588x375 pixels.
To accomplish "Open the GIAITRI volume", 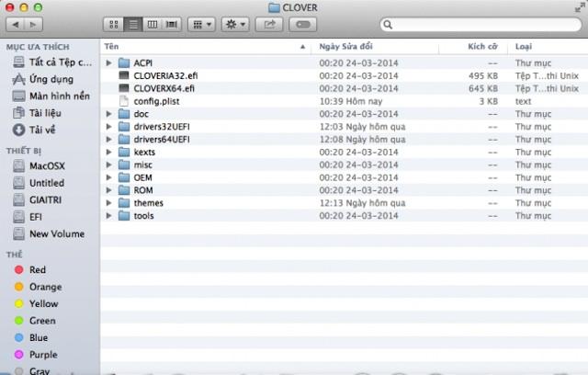I will [37, 199].
